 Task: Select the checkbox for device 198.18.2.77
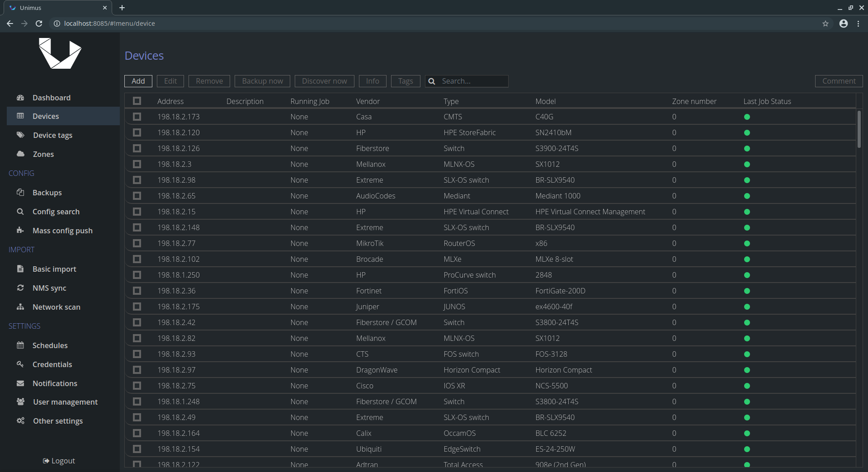(x=137, y=243)
